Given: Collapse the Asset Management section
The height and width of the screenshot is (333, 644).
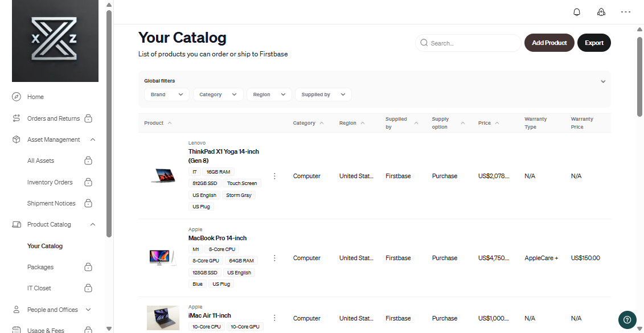Looking at the screenshot, I should coord(93,139).
